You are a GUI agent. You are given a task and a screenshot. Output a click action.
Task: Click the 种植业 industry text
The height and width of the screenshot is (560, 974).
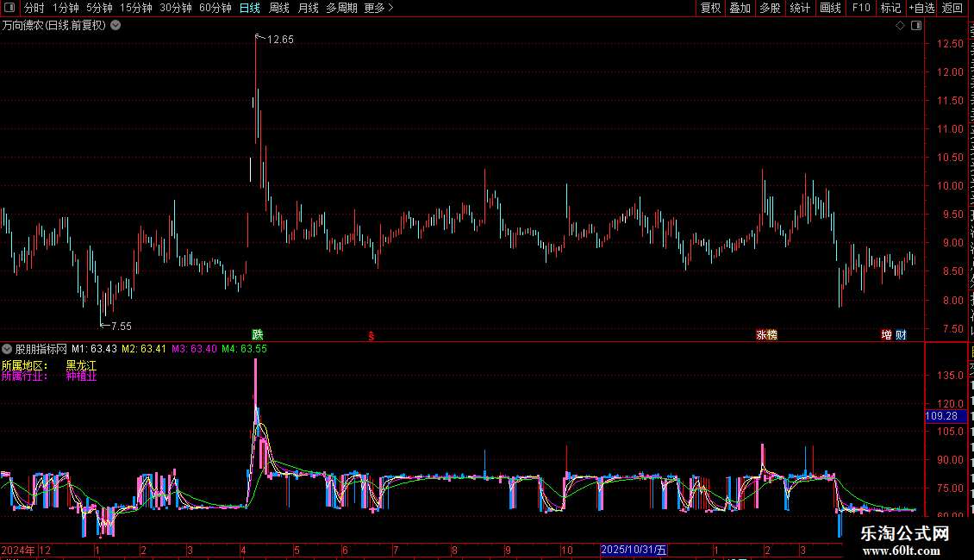[81, 376]
